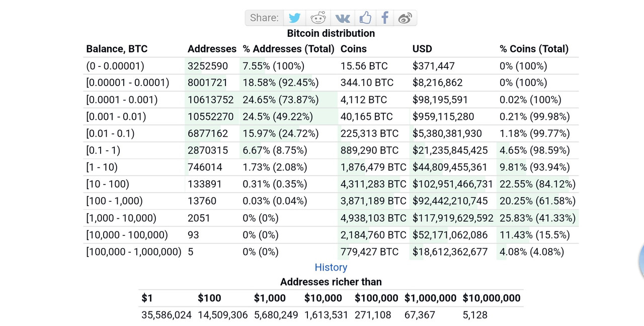
Task: Click the USD value "$18,612,362,677"
Action: point(450,252)
